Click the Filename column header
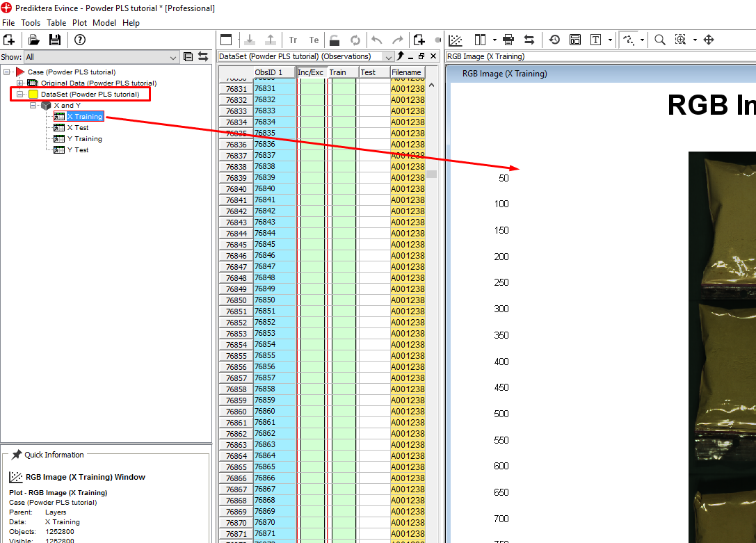The height and width of the screenshot is (543, 756). tap(406, 72)
